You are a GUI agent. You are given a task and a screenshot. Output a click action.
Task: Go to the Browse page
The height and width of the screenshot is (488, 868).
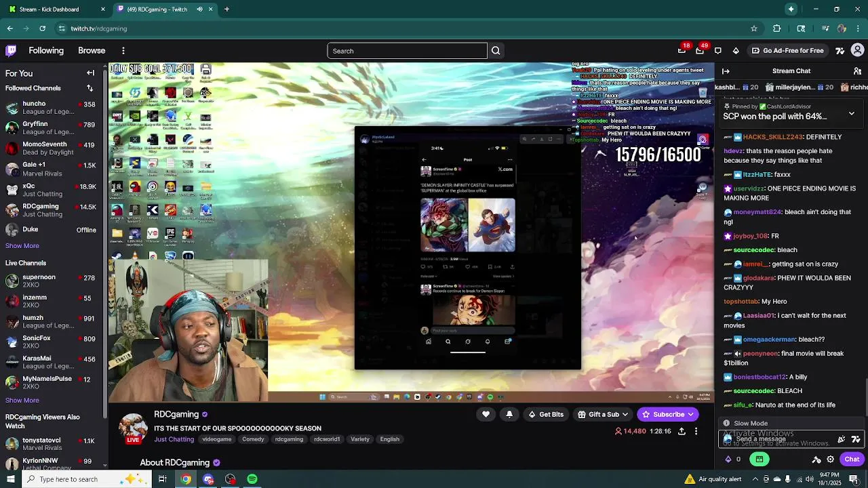(92, 51)
